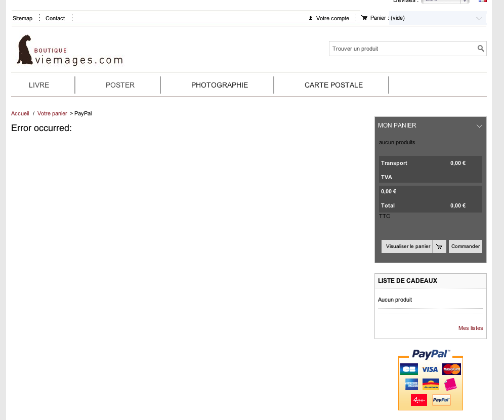Click the cart icon next to Panier
This screenshot has width=504, height=420.
364,18
